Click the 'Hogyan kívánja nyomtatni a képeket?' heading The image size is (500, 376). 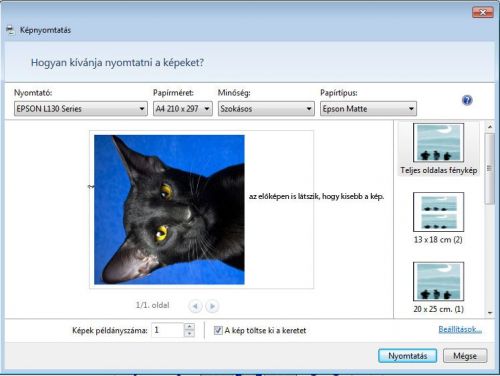(117, 62)
